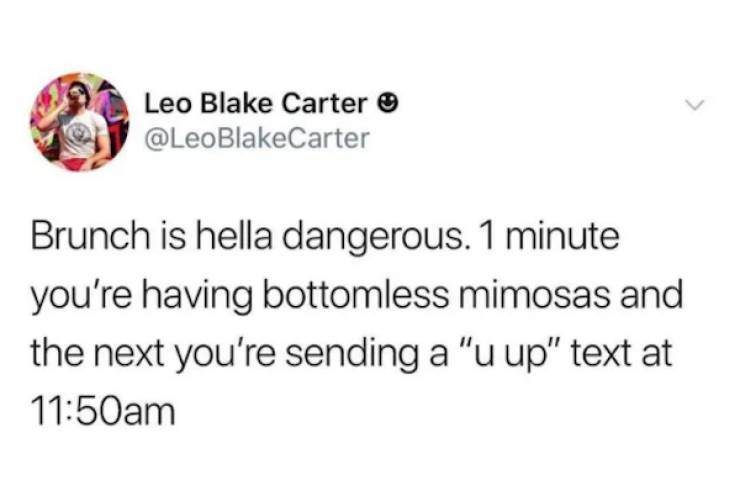
Task: Open the Leo Blake Carter display name
Action: [256, 103]
